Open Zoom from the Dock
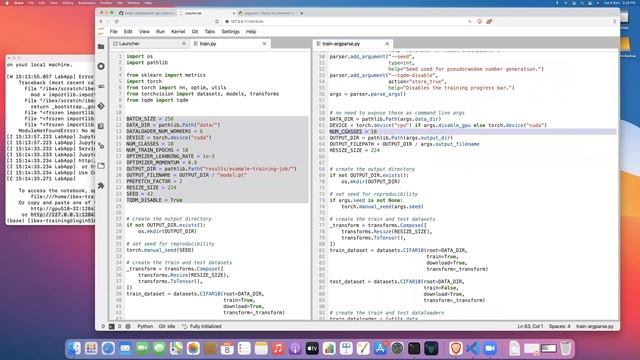Viewport: 640px width, 360px height. tap(490, 348)
